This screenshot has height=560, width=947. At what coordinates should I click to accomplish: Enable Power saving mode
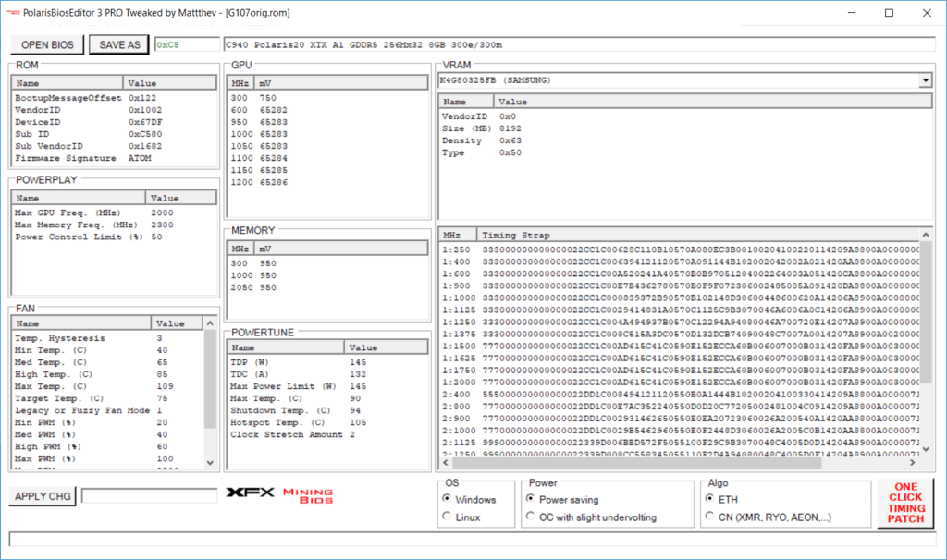pyautogui.click(x=533, y=499)
